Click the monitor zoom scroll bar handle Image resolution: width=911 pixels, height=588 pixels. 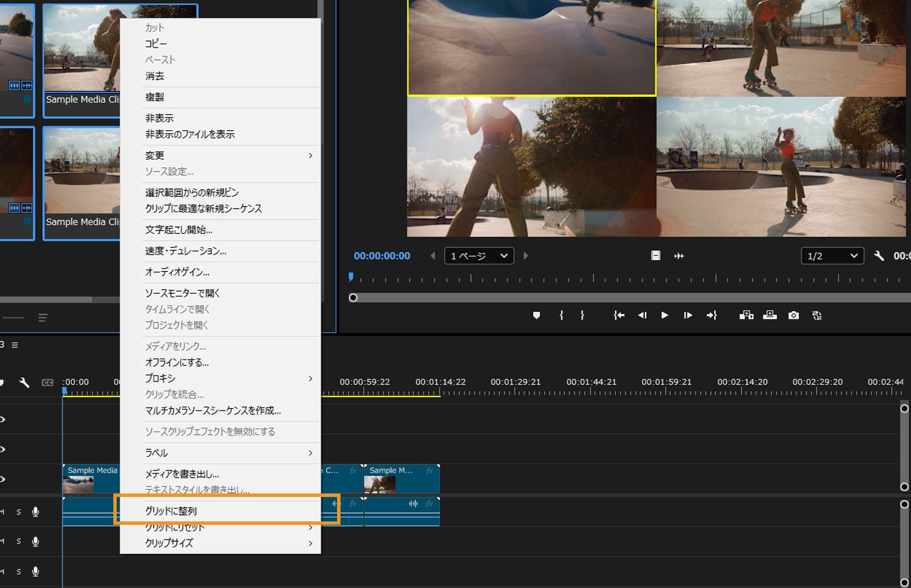353,298
